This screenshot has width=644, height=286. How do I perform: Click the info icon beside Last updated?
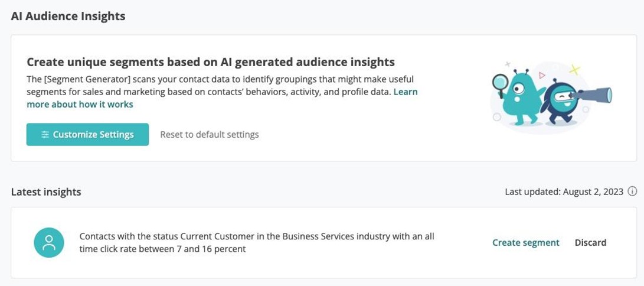pyautogui.click(x=632, y=191)
